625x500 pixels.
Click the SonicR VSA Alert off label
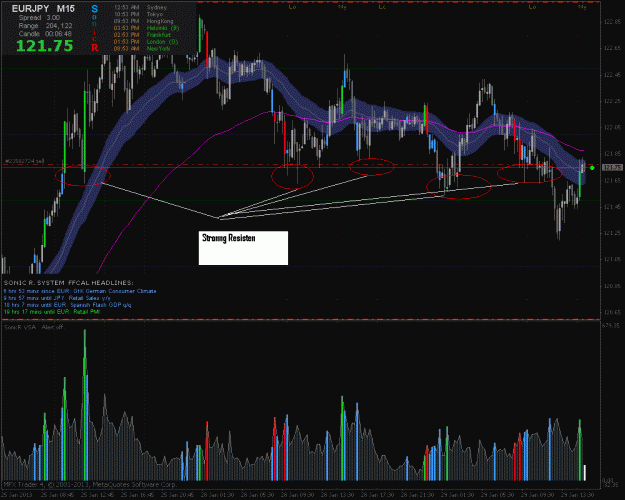click(x=33, y=327)
